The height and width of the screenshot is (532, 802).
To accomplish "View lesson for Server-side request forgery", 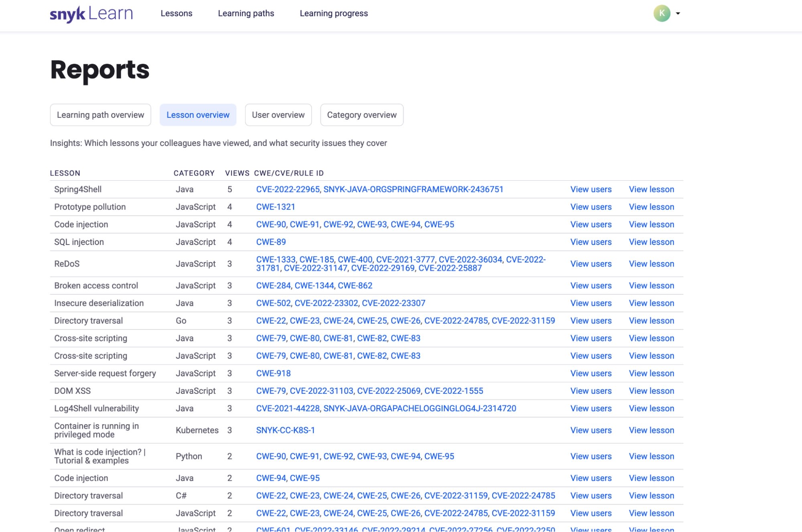I will tap(652, 373).
